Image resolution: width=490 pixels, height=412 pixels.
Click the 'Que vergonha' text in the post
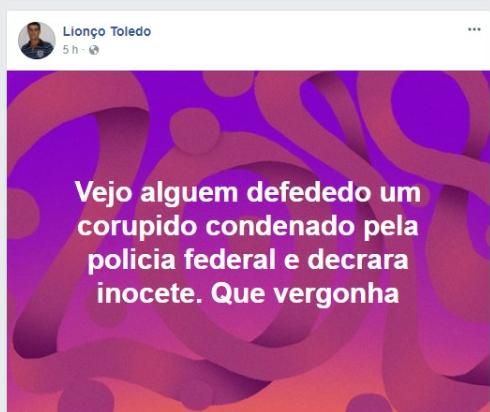(x=305, y=294)
